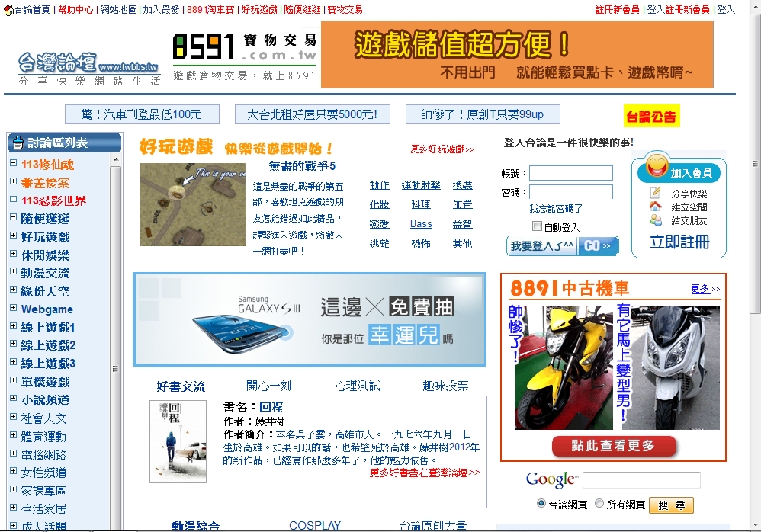
Task: Click the people icon beside 結交朋友
Action: point(656,220)
